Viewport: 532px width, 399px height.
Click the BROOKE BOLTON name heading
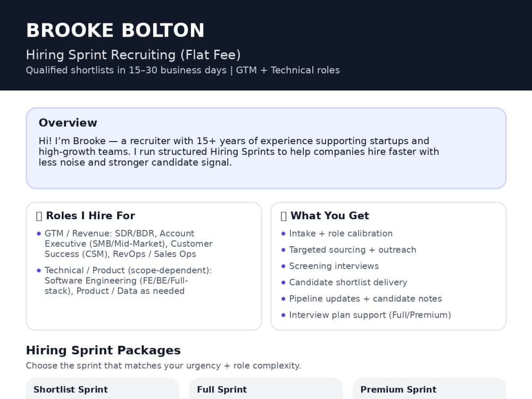click(115, 30)
